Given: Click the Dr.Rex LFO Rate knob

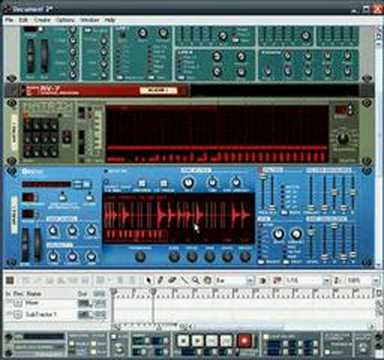Looking at the screenshot, I should (x=278, y=234).
